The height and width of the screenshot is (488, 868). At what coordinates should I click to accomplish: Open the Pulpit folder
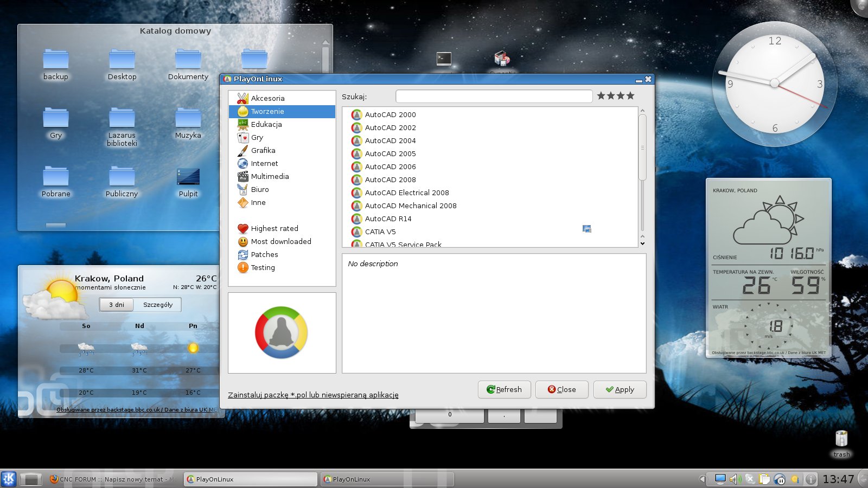tap(188, 182)
